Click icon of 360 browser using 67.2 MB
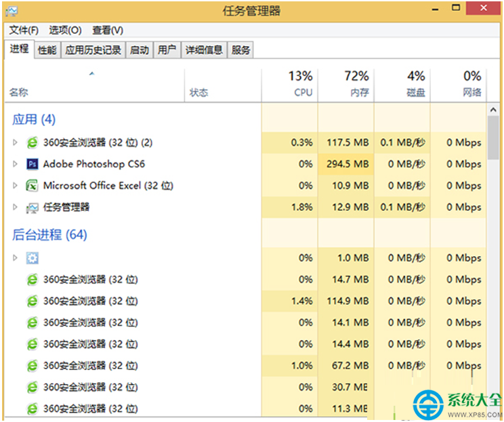Viewport: 504px width, 422px height. pyautogui.click(x=32, y=366)
